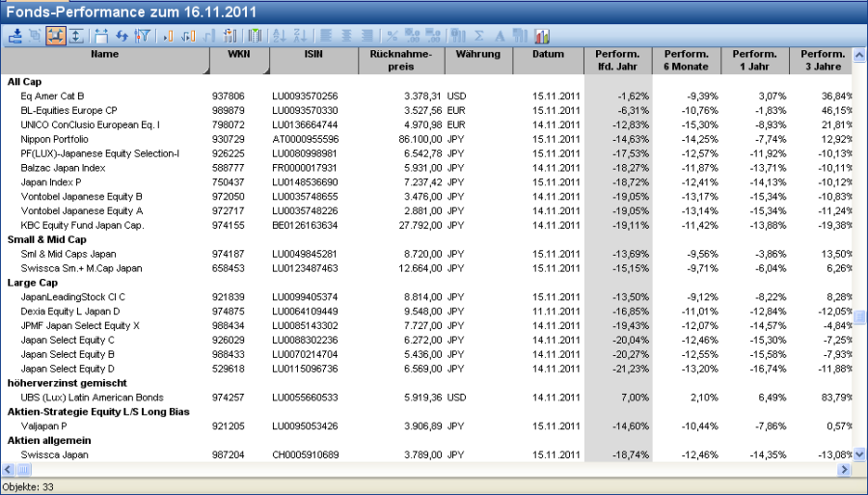The image size is (868, 495).
Task: Click the vertical scrollbar up arrow
Action: (859, 56)
